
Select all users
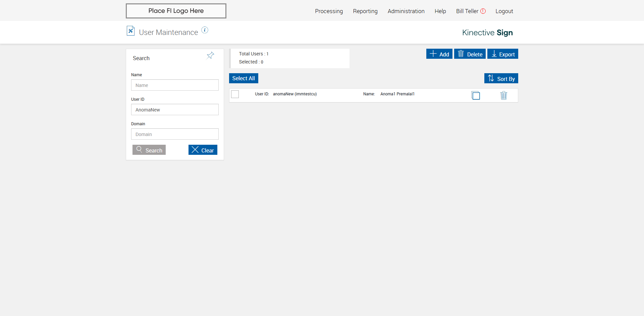[244, 78]
